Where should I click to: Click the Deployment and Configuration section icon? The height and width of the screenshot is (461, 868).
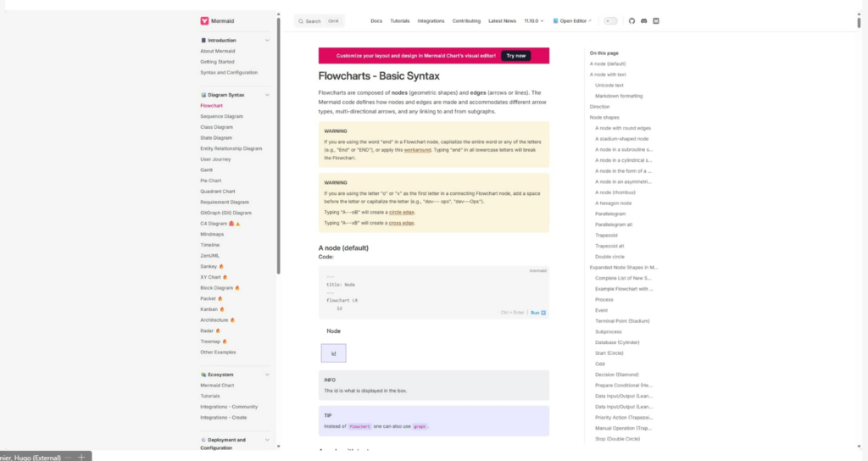pyautogui.click(x=203, y=440)
